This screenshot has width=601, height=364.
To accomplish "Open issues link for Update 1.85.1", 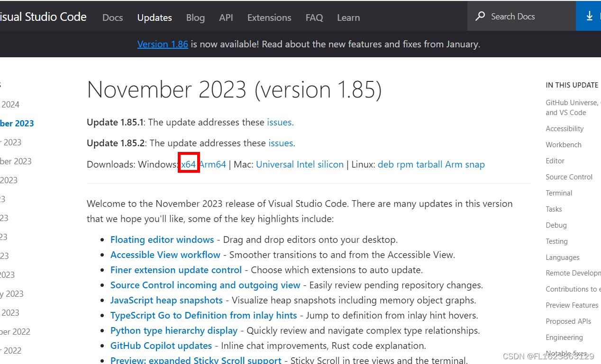I will point(279,122).
